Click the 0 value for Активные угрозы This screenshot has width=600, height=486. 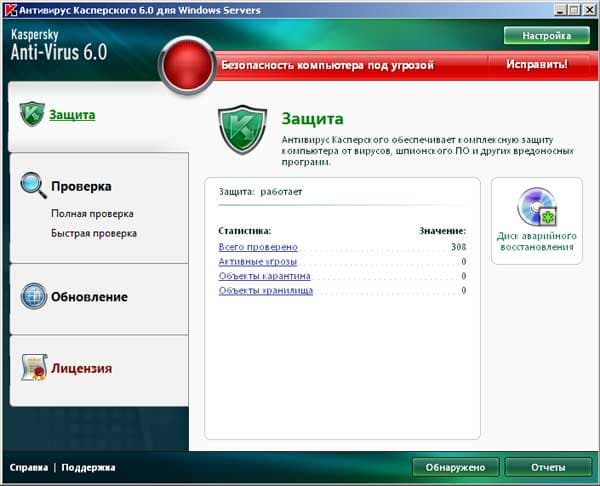coord(463,261)
